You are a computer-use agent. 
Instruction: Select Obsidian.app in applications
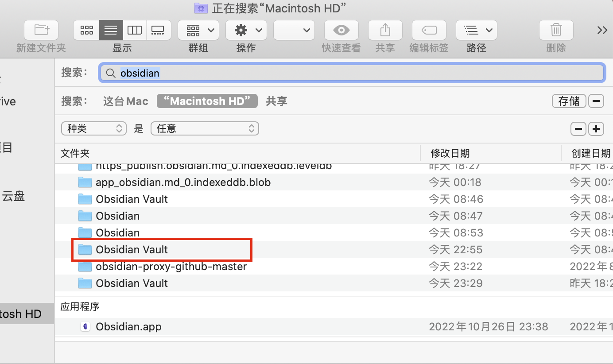pos(334,327)
